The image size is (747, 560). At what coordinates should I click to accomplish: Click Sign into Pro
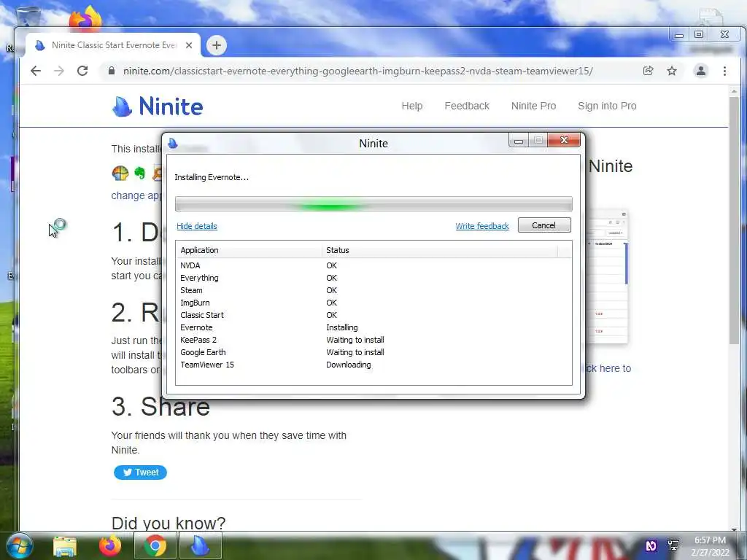click(607, 106)
